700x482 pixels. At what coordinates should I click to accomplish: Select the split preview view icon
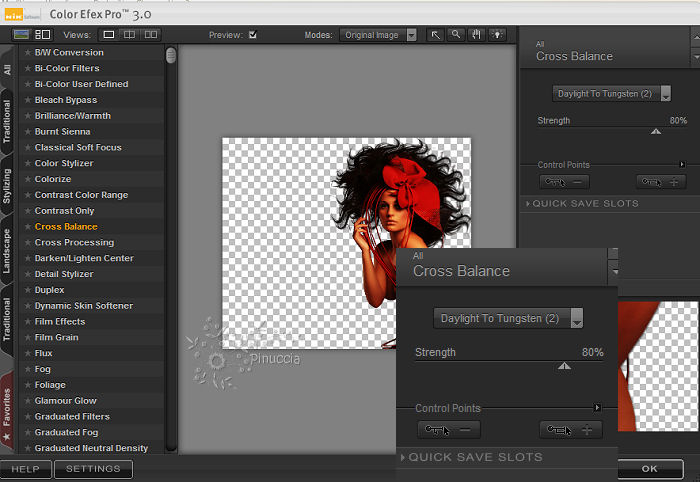click(129, 35)
